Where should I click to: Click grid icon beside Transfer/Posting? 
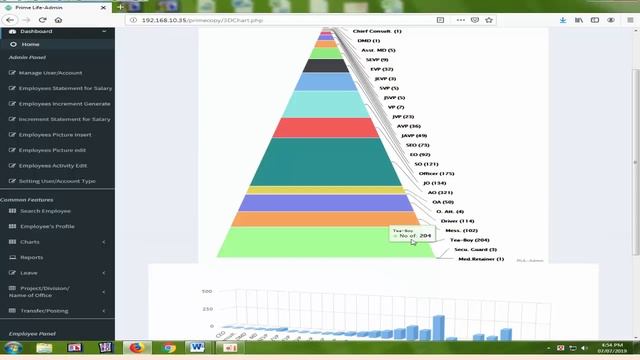coord(13,311)
